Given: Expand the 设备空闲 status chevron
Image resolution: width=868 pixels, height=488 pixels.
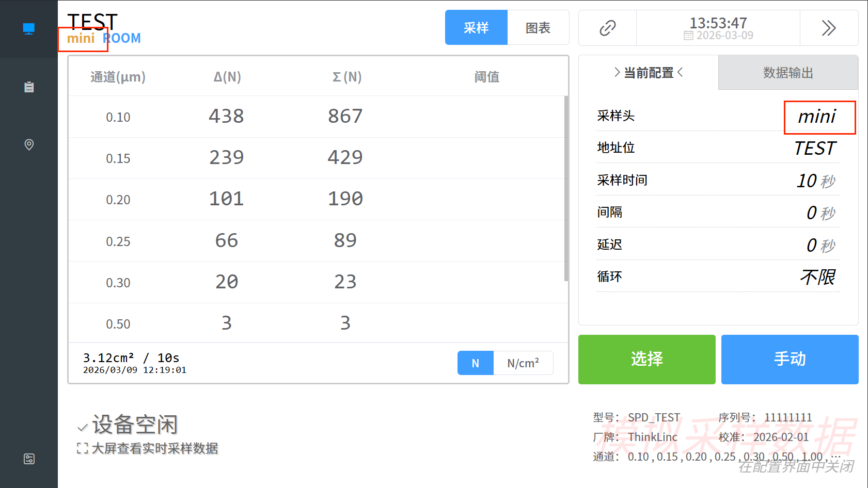Looking at the screenshot, I should click(82, 427).
